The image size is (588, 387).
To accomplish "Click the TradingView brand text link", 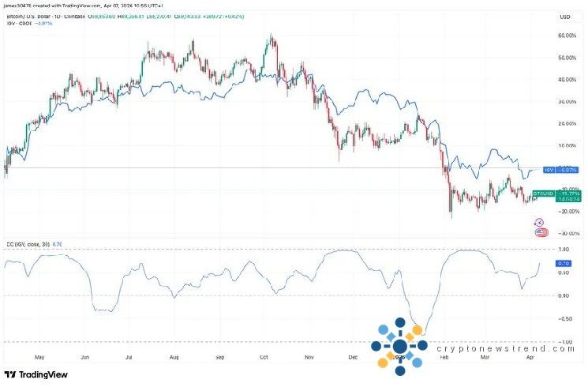I will point(43,374).
